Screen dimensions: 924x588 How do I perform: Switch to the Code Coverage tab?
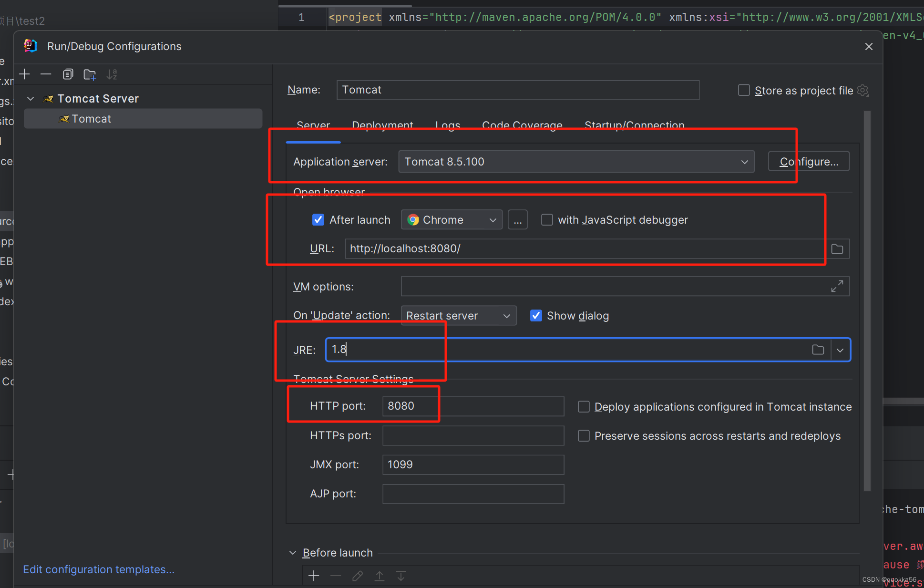click(522, 125)
